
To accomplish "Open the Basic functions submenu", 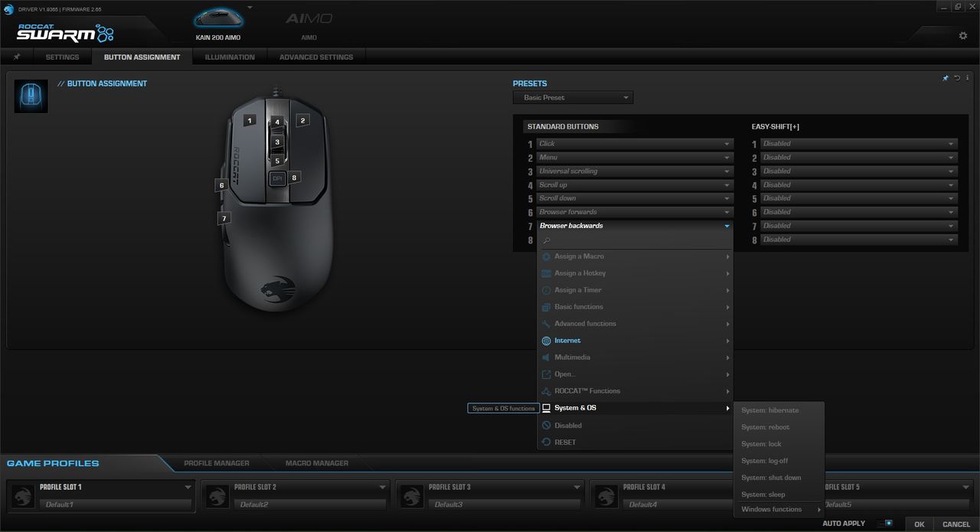I will click(x=635, y=307).
